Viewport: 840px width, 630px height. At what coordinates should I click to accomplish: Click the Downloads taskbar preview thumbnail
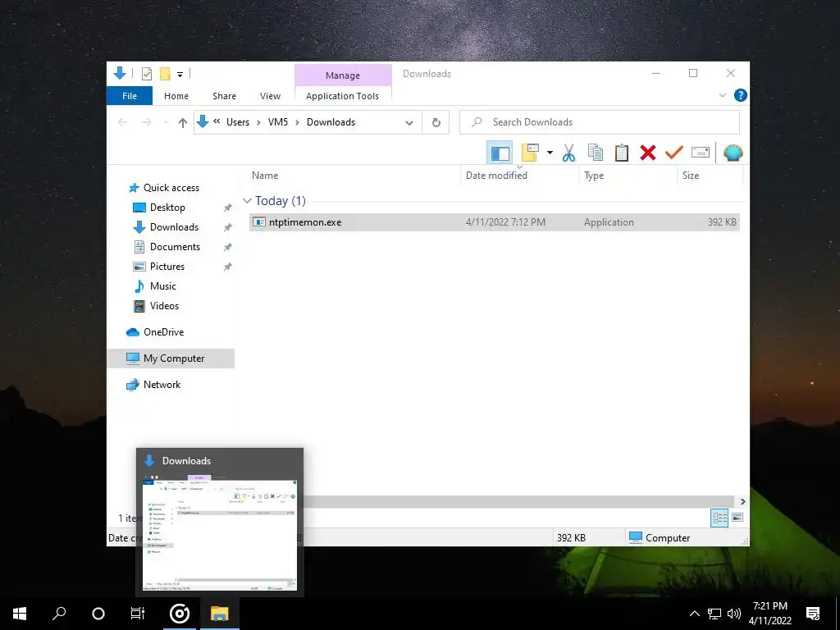click(x=220, y=523)
